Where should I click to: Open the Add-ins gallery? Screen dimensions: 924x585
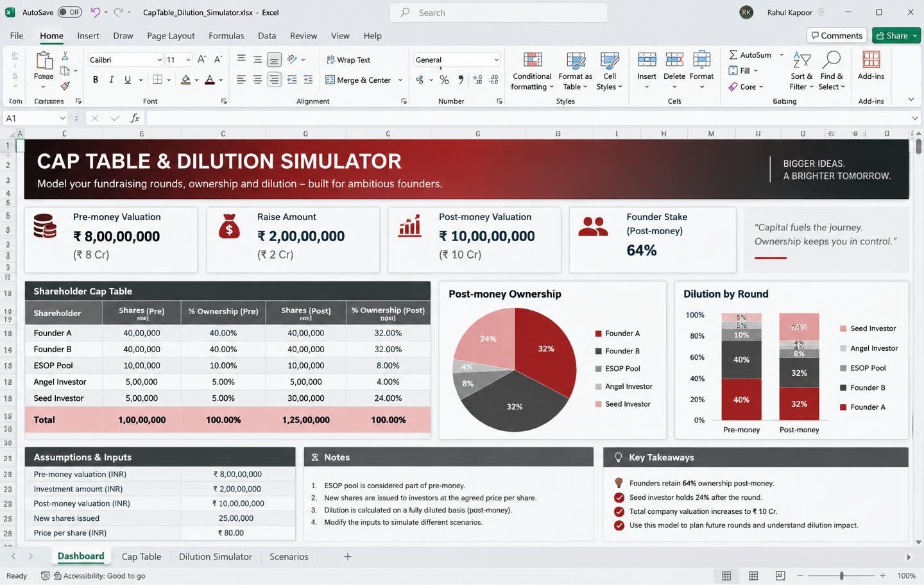pos(871,65)
